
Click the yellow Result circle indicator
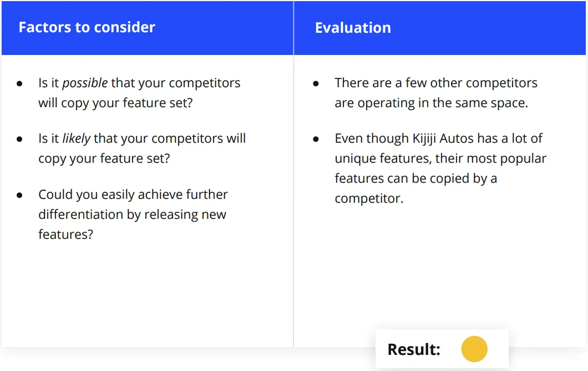pyautogui.click(x=474, y=349)
